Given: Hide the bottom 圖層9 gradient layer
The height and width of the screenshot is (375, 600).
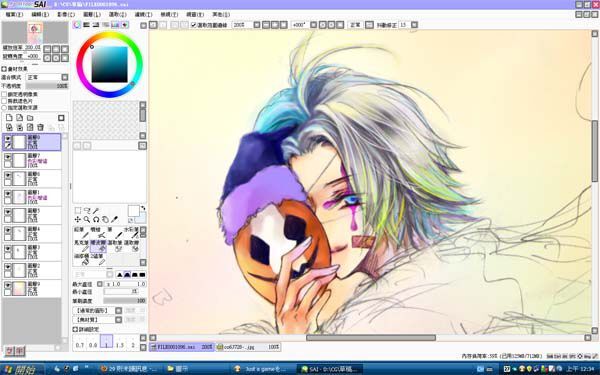Looking at the screenshot, I should pyautogui.click(x=8, y=285).
